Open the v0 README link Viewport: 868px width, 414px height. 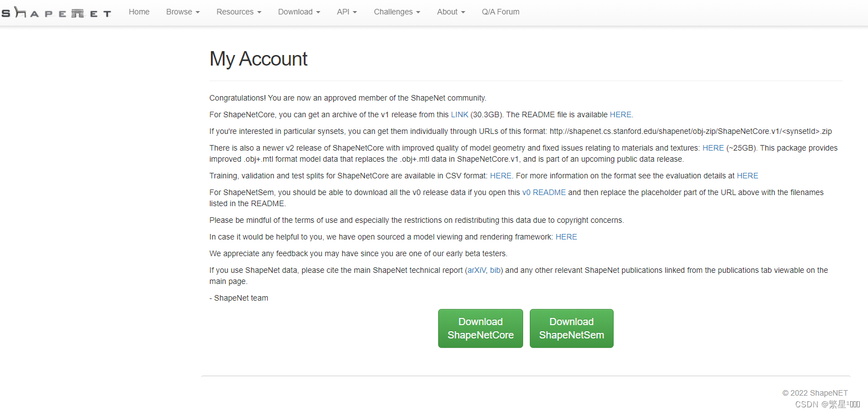(x=544, y=192)
